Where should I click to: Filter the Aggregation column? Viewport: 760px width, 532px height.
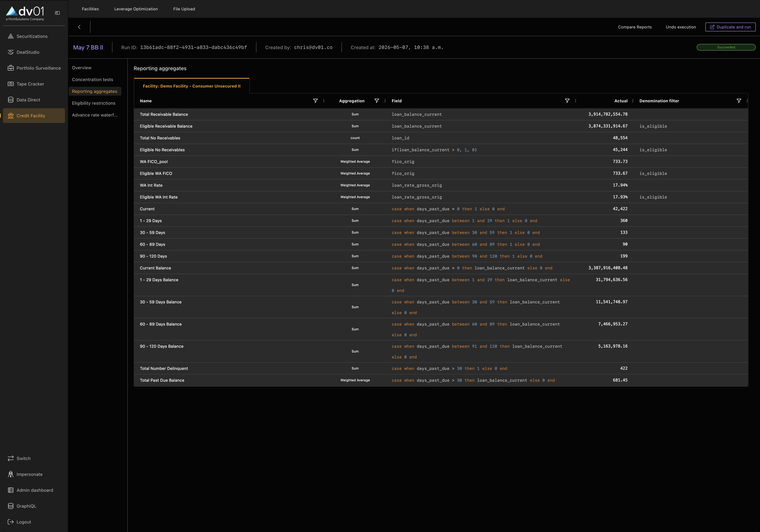point(377,101)
